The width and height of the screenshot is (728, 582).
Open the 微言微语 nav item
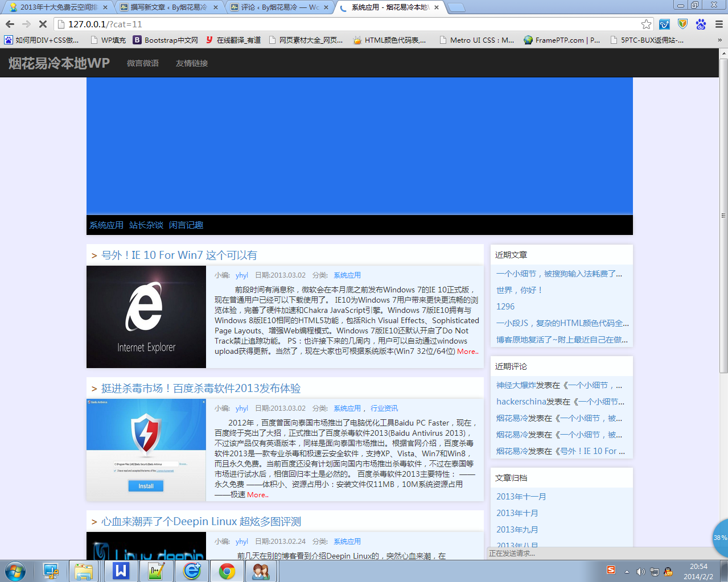coord(143,63)
